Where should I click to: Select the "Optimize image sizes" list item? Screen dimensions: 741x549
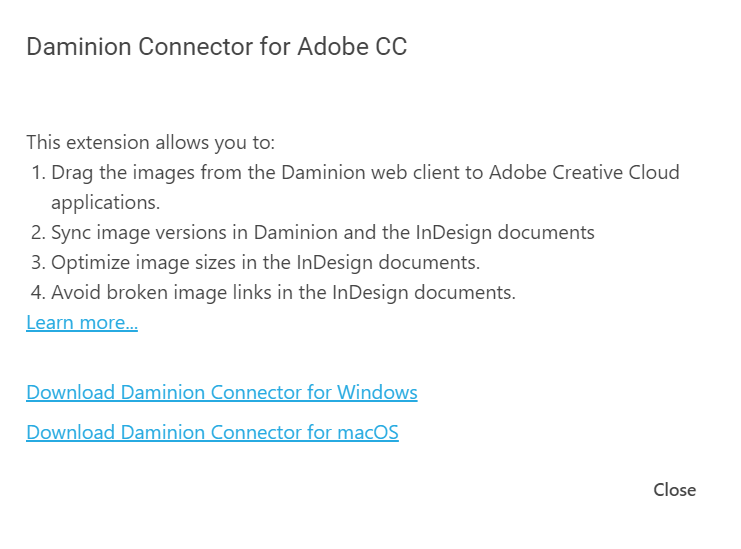265,263
